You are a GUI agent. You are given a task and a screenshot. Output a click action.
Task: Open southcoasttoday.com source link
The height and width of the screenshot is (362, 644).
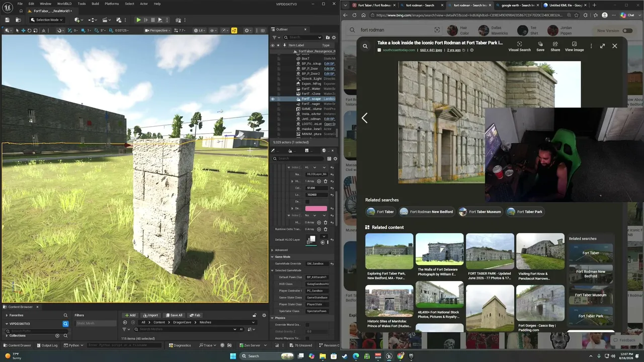click(398, 50)
